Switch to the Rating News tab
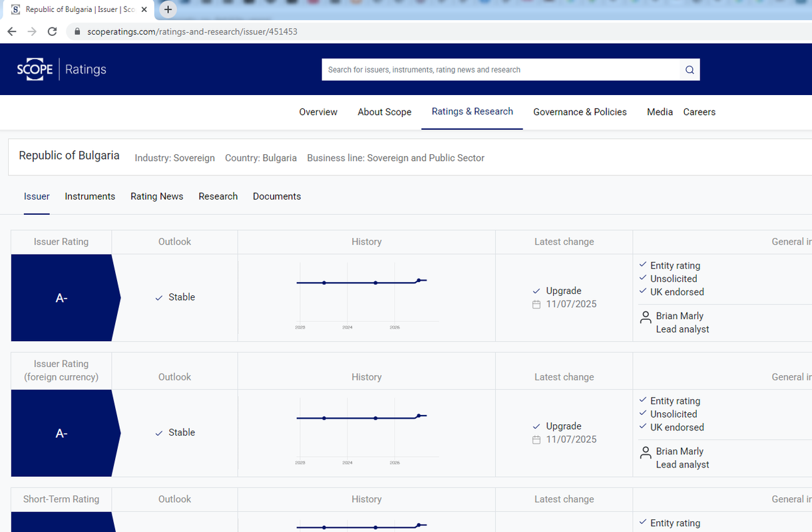 tap(157, 196)
